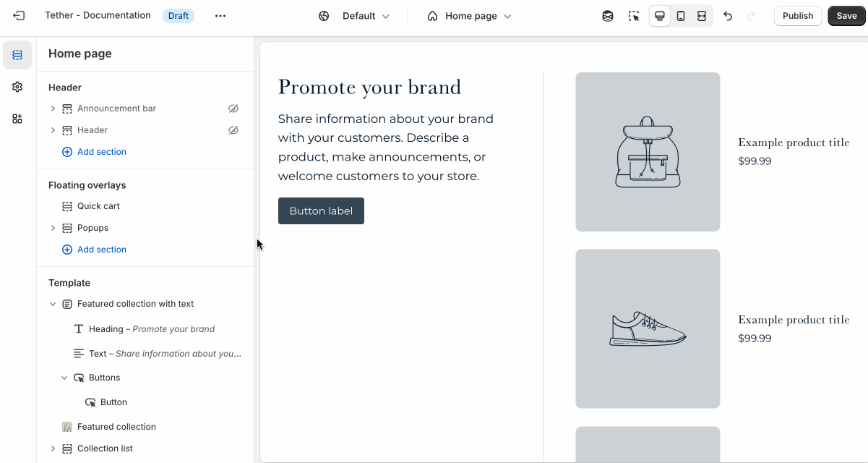This screenshot has height=463, width=868.
Task: Expand the Popups section
Action: pyautogui.click(x=53, y=228)
